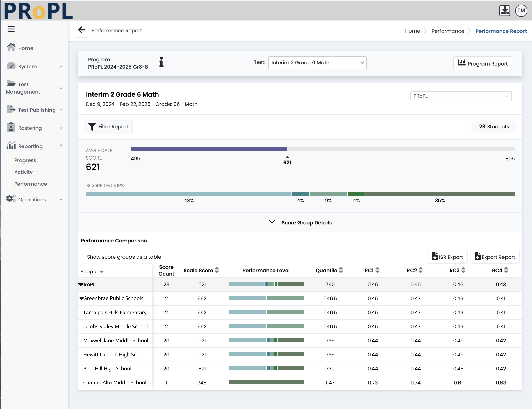The height and width of the screenshot is (409, 532).
Task: Collapse the Greenbrae Public Schools row
Action: pyautogui.click(x=81, y=298)
